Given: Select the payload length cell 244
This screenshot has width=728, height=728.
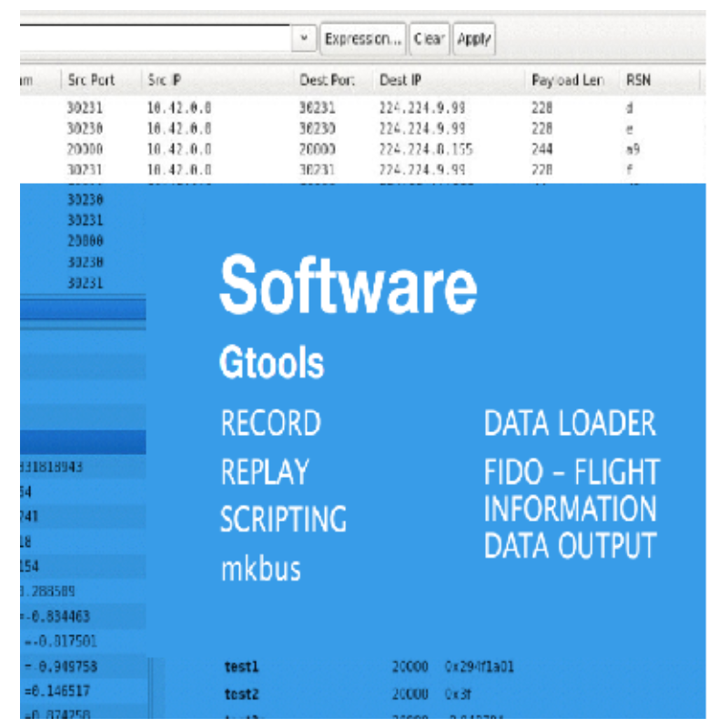Looking at the screenshot, I should (541, 149).
